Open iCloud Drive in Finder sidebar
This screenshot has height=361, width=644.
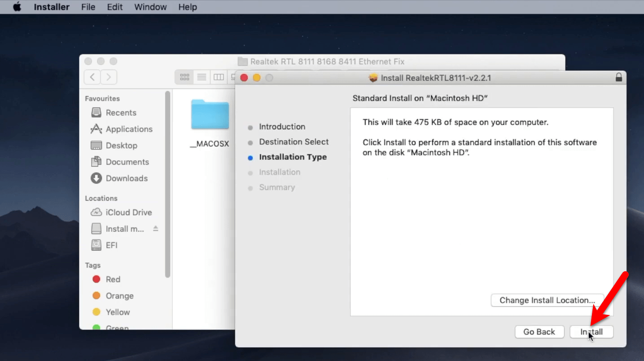[x=121, y=212]
